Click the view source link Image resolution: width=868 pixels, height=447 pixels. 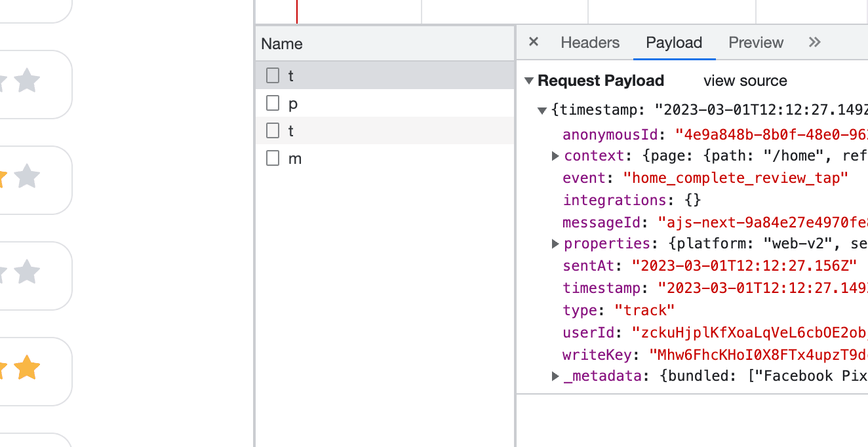pyautogui.click(x=745, y=81)
